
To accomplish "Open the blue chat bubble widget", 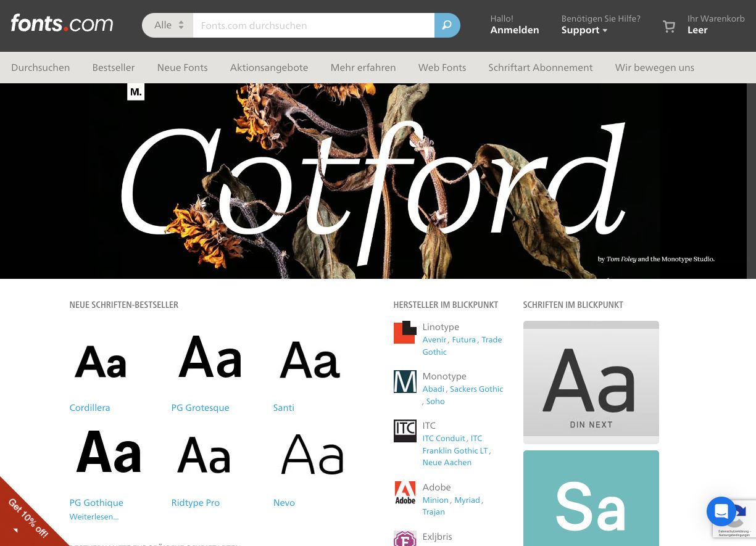I will click(x=721, y=511).
